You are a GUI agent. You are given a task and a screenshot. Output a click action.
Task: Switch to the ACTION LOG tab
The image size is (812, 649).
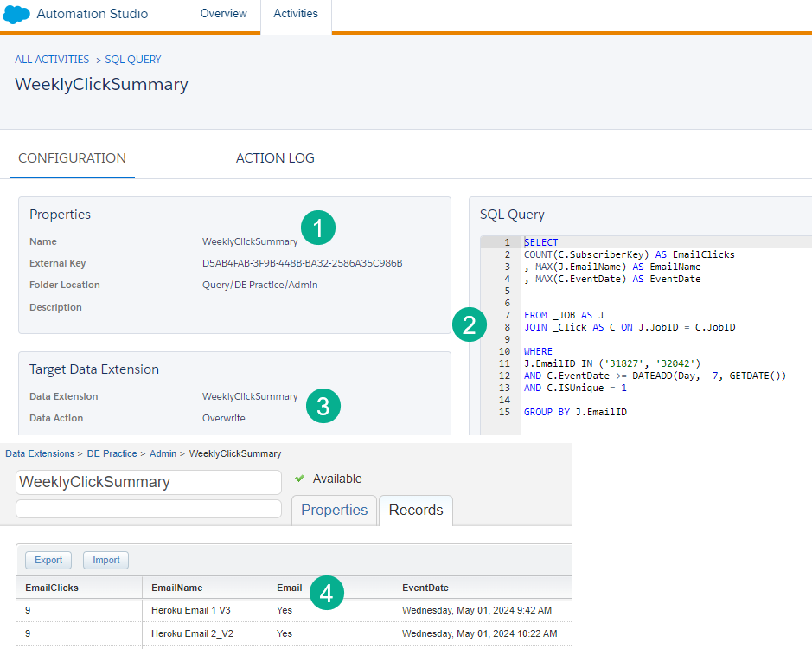[x=274, y=157]
